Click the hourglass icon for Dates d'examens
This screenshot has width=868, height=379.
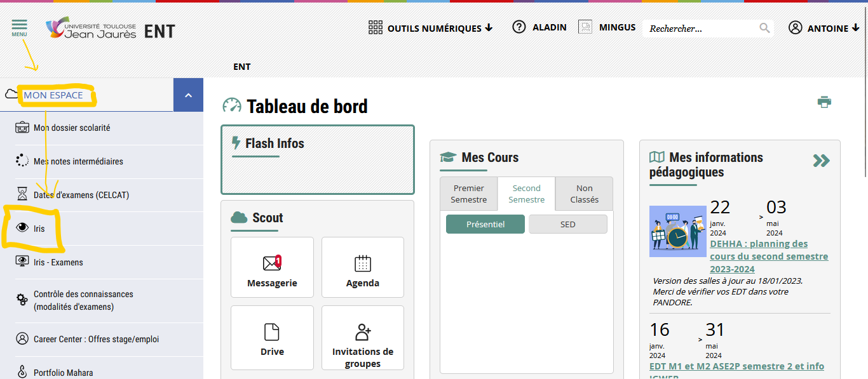[22, 194]
